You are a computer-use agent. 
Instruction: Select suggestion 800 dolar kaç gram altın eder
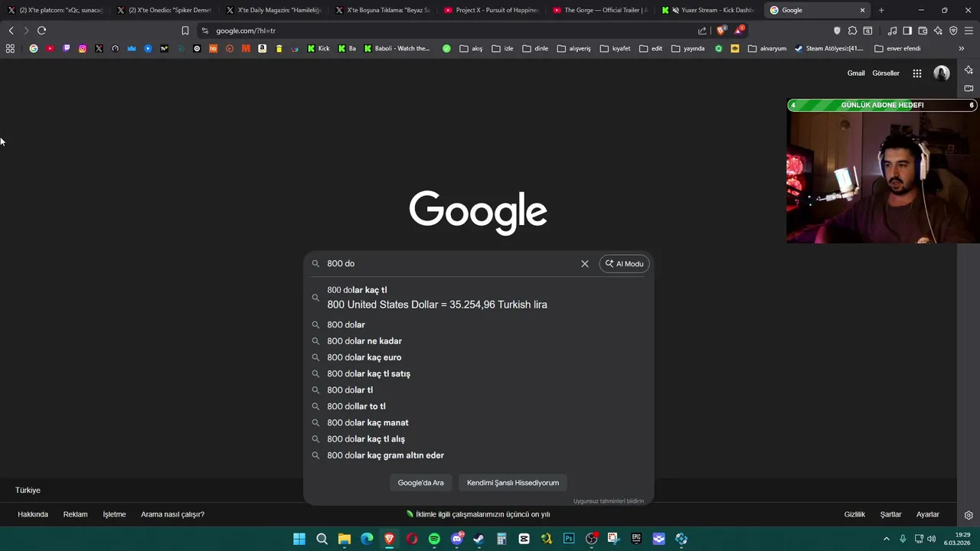479,455
